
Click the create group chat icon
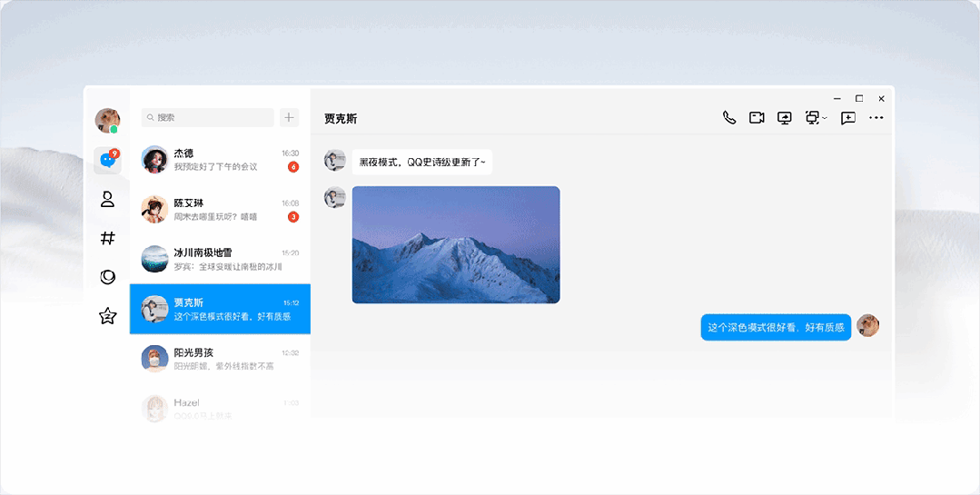[848, 117]
